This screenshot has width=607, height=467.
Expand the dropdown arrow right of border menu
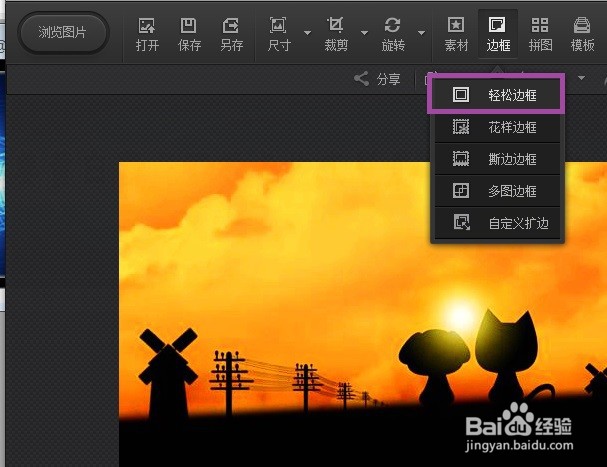(x=581, y=78)
